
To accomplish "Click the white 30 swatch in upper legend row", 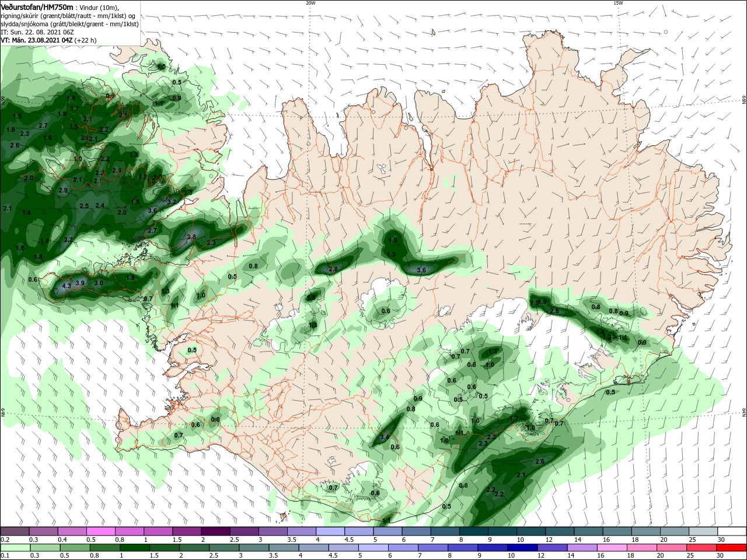I will pos(731,531).
